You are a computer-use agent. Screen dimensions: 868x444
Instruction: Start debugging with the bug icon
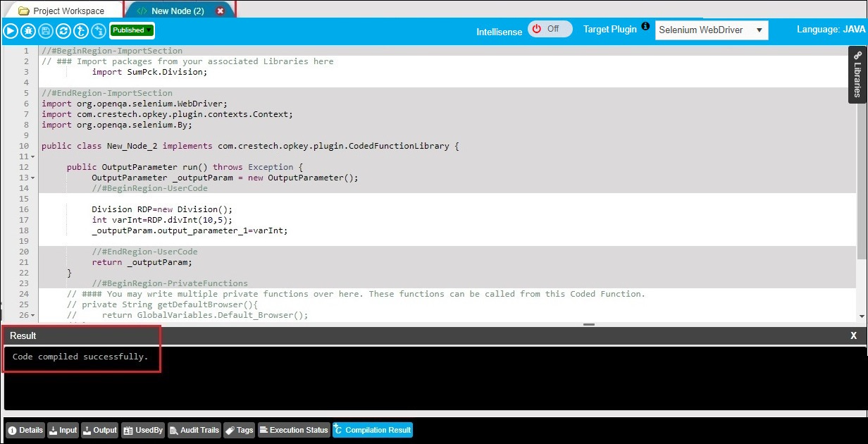click(x=28, y=30)
